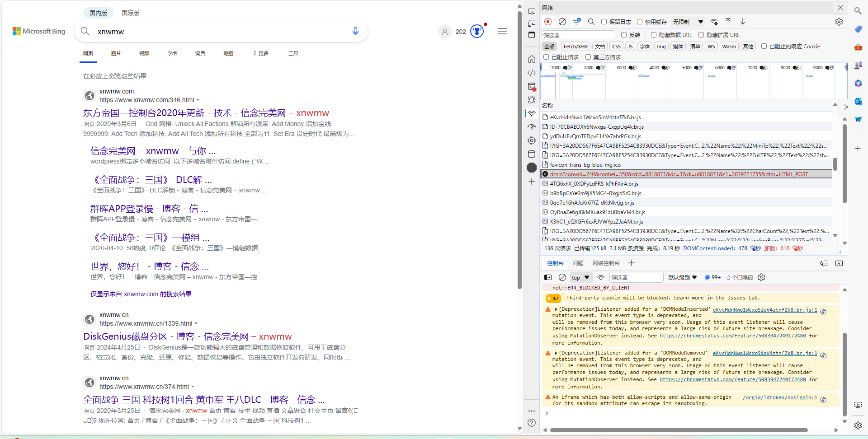
Task: Select the 国际版 Bing version tab
Action: 130,13
